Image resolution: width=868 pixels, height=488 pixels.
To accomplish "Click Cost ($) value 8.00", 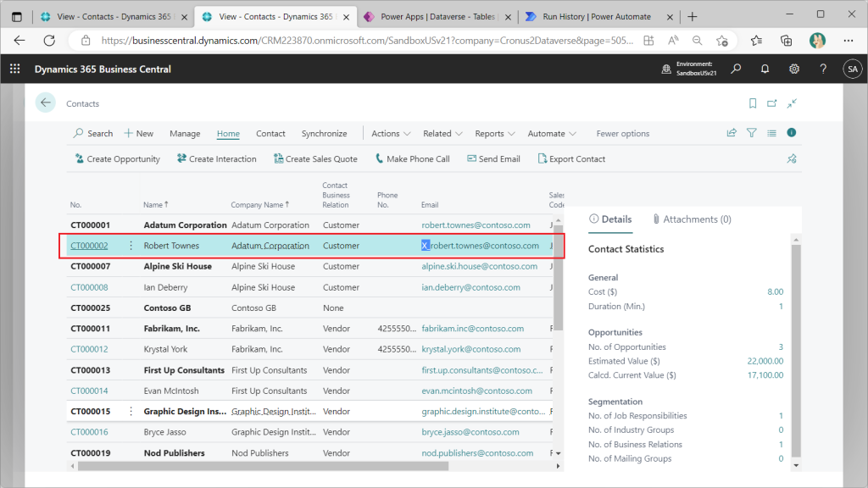I will (775, 291).
